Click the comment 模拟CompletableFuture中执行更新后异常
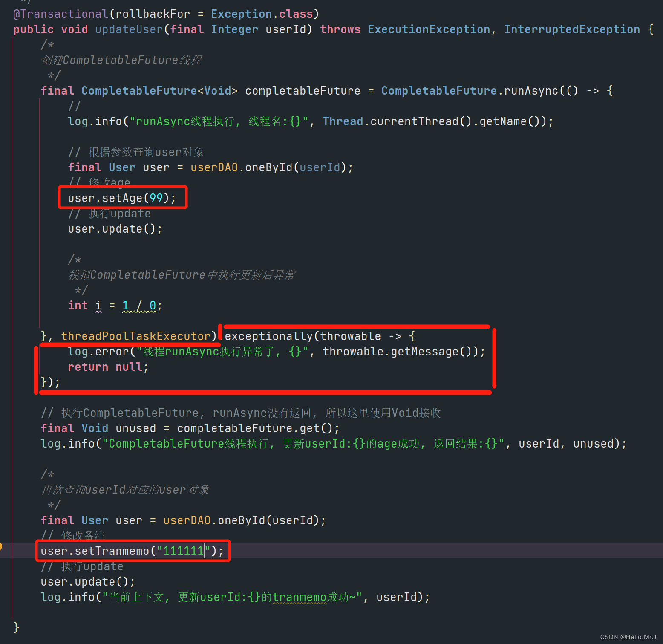 click(182, 275)
